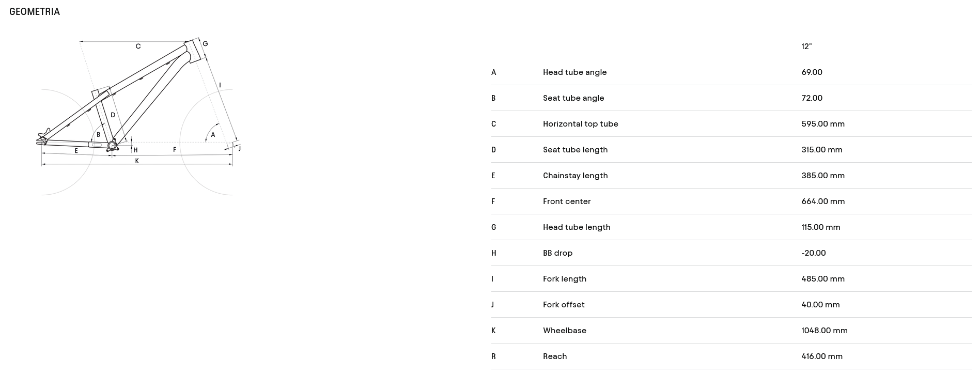Image resolution: width=980 pixels, height=375 pixels.
Task: Click the Fork length row label
Action: 564,279
